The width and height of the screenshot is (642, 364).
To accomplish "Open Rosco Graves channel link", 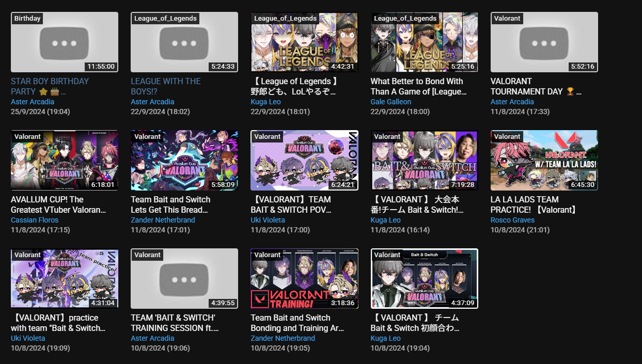I will [513, 220].
